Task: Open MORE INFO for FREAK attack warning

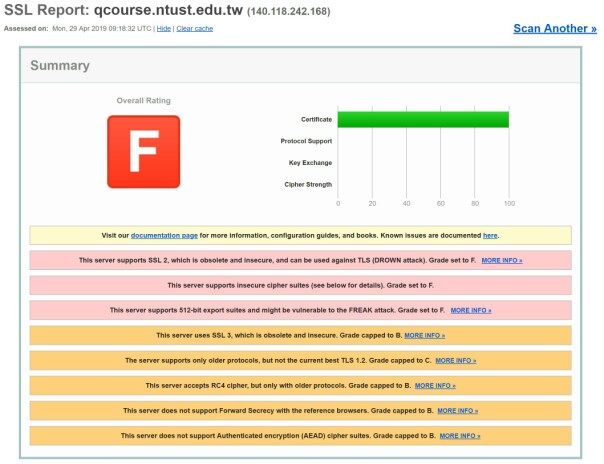Action: click(x=471, y=310)
